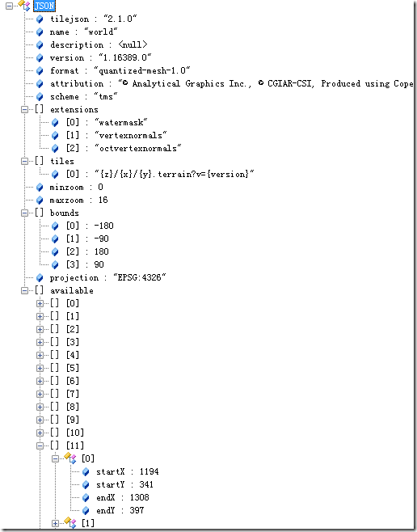Click the cube icon beside bounds value -90
417x532 pixels.
(55, 239)
